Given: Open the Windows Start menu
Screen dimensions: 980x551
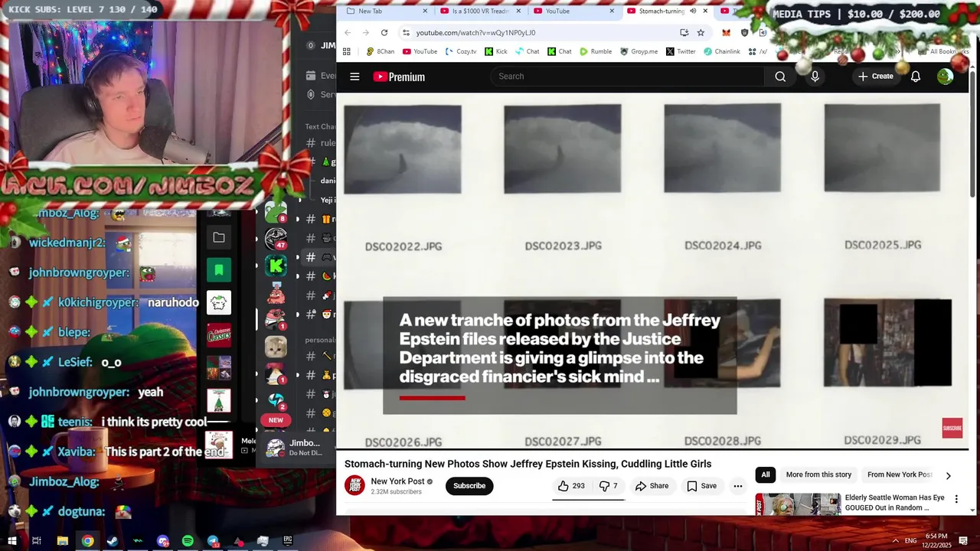Looking at the screenshot, I should [12, 541].
